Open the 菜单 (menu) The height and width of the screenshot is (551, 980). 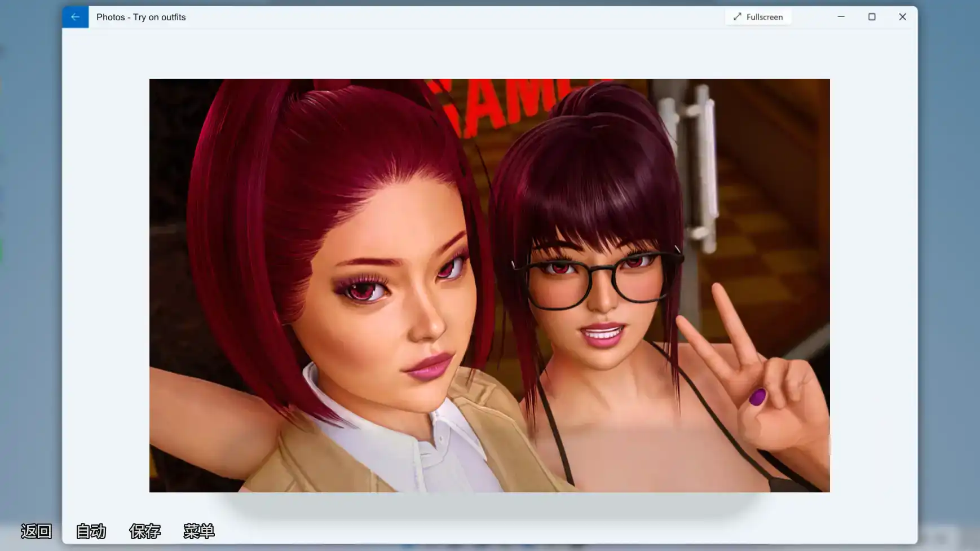[198, 531]
